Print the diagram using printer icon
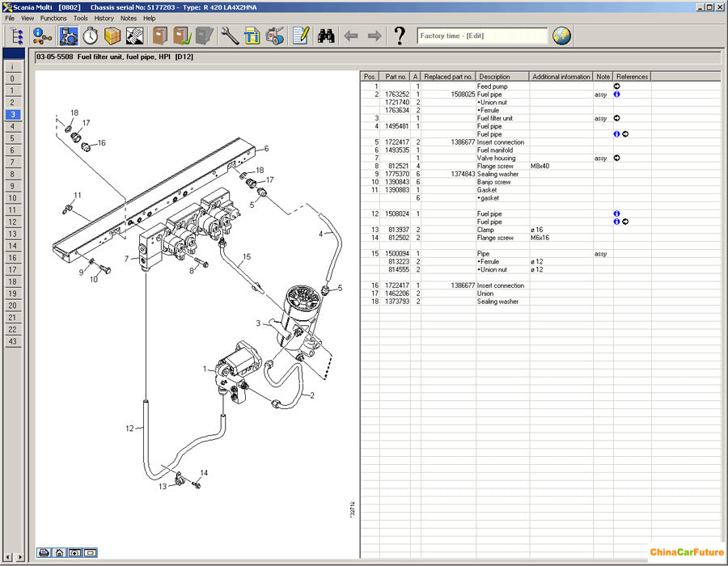Viewport: 728px width, 566px height. pyautogui.click(x=44, y=552)
